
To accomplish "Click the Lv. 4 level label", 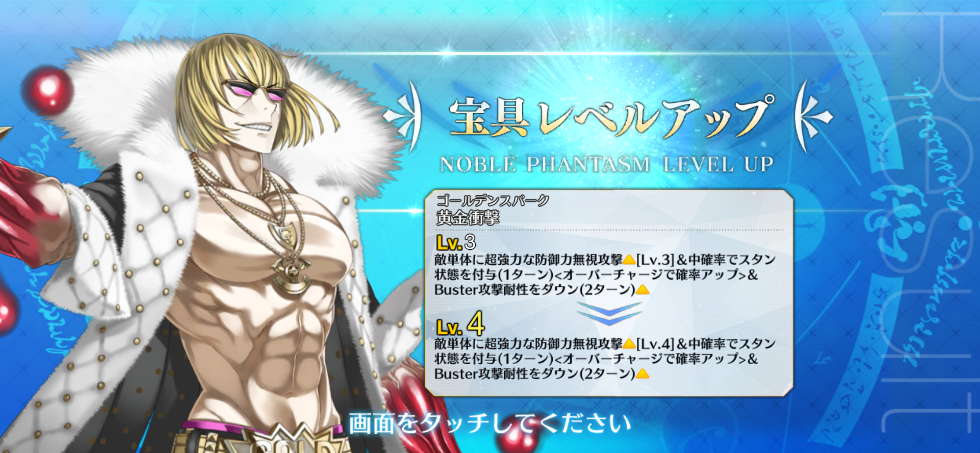I will pos(460,324).
